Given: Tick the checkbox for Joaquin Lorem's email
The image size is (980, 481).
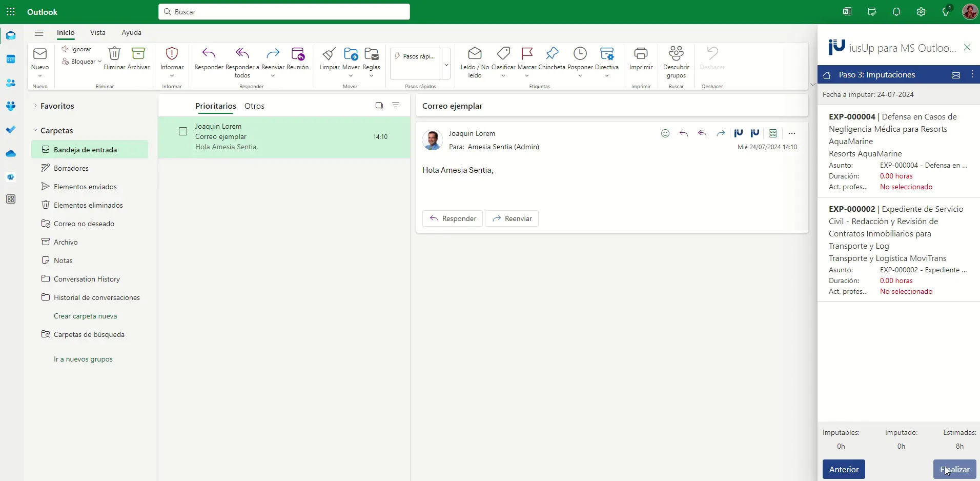Looking at the screenshot, I should (183, 131).
